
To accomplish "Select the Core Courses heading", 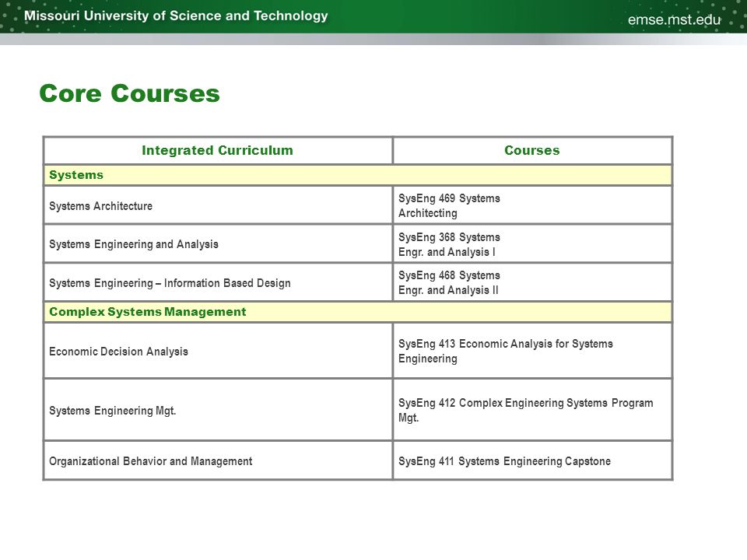I will tap(130, 93).
